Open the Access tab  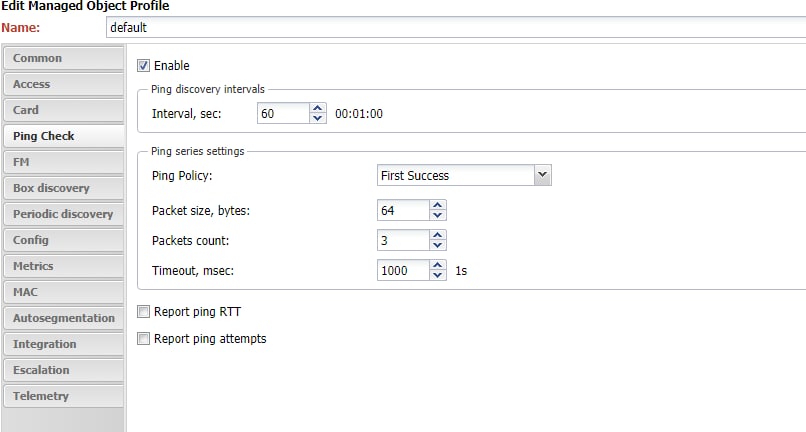point(63,84)
